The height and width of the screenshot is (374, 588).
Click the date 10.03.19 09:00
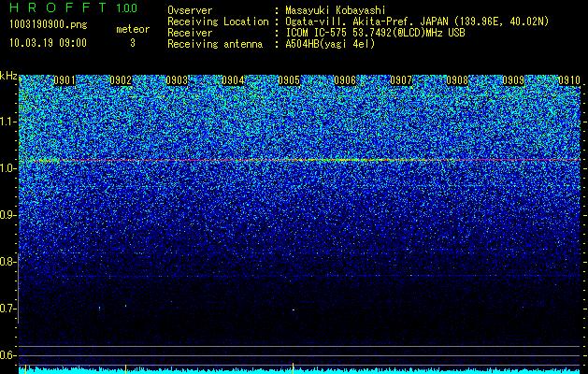(48, 43)
